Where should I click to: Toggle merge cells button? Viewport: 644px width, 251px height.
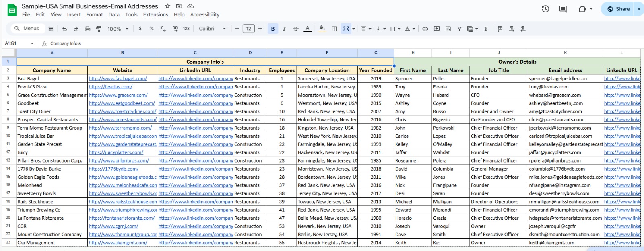(346, 29)
